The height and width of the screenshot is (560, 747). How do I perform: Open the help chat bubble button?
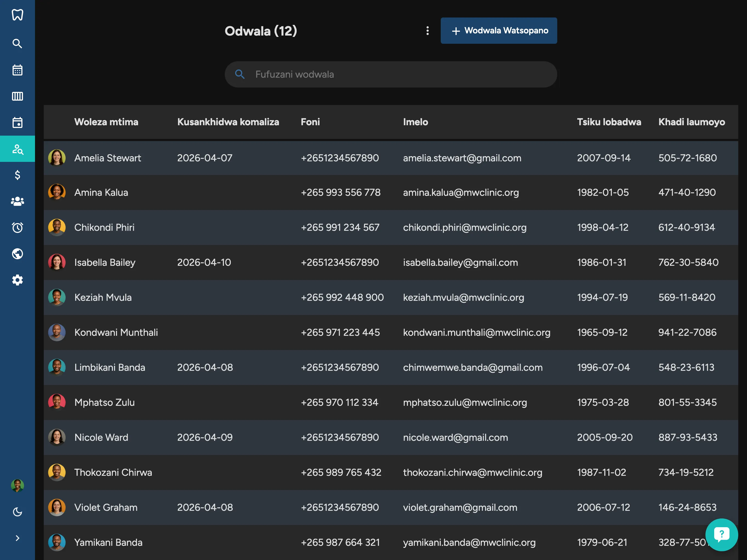(x=722, y=535)
